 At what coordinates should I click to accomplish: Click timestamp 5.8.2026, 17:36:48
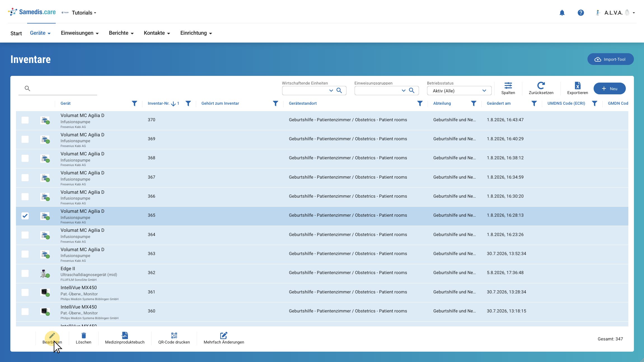pos(505,273)
